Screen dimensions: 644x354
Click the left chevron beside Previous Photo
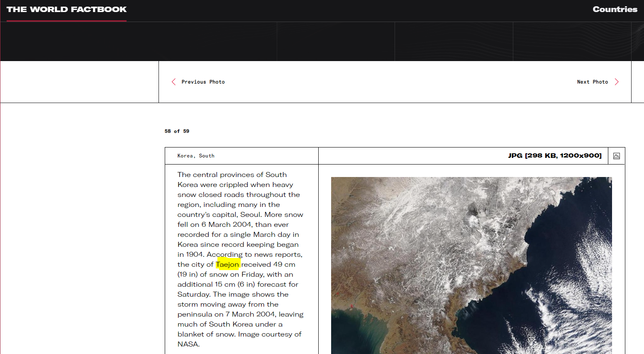point(174,82)
